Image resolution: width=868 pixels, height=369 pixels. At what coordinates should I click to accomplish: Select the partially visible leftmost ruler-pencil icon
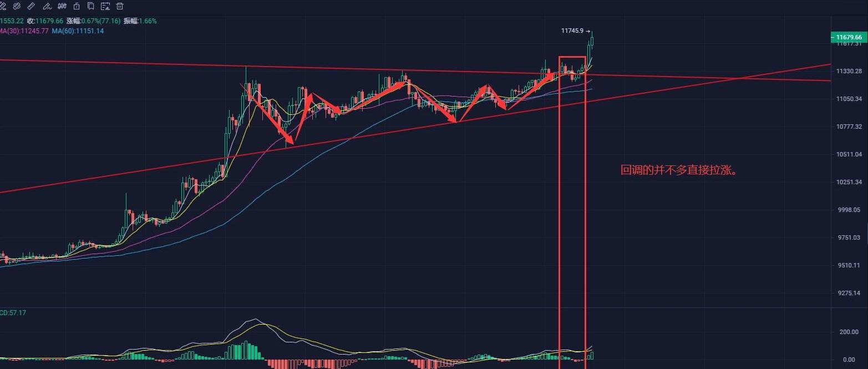(x=2, y=6)
